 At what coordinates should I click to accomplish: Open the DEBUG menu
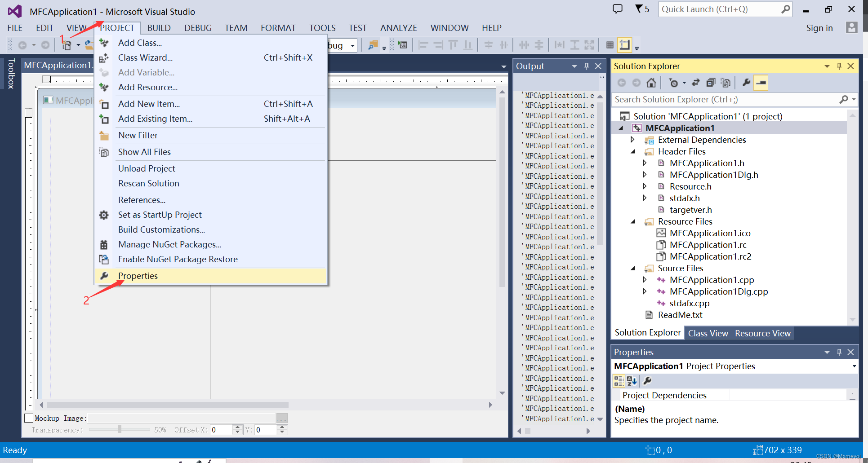[x=198, y=28]
